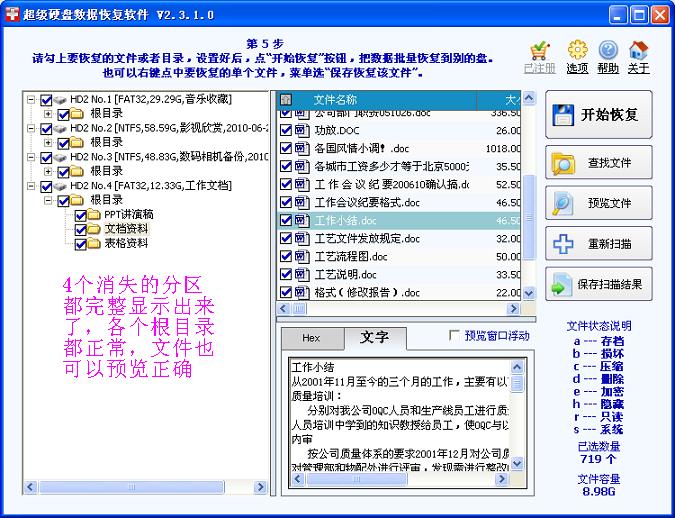Screen dimensions: 675x518
Task: Collapse the HD2 No.3 partition node
Action: click(31, 157)
